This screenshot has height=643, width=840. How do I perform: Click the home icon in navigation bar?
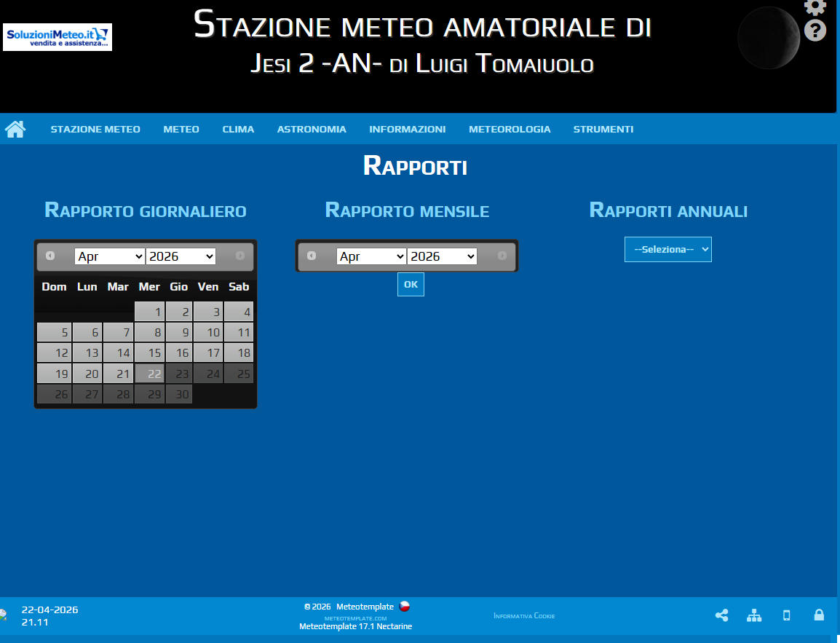15,130
